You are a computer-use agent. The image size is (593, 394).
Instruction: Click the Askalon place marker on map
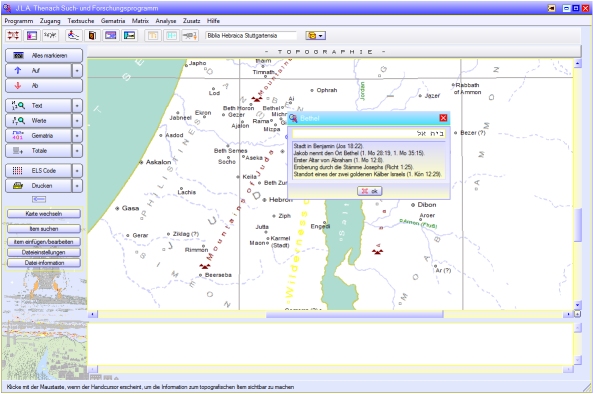pos(141,162)
